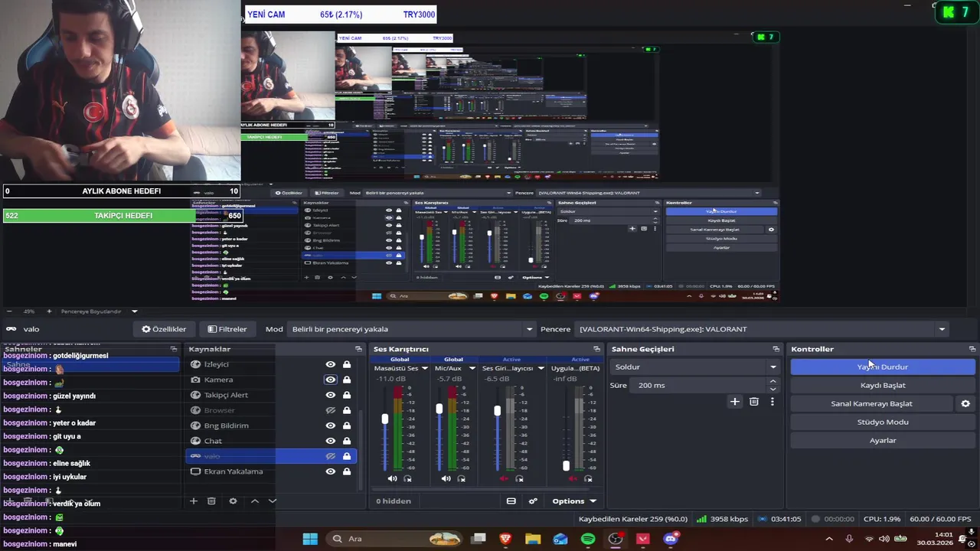Unmute the Ses Girişi channel red speaker
The width and height of the screenshot is (980, 551).
tap(503, 479)
